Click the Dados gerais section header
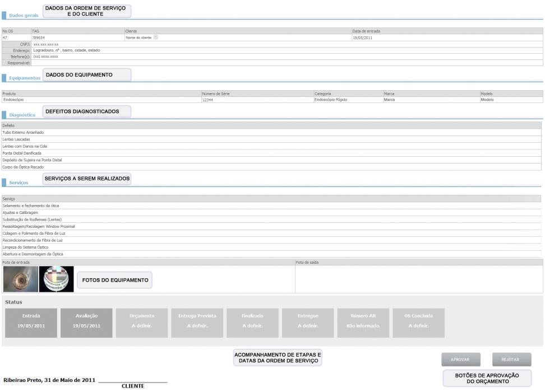This screenshot has width=545, height=392. tap(24, 16)
